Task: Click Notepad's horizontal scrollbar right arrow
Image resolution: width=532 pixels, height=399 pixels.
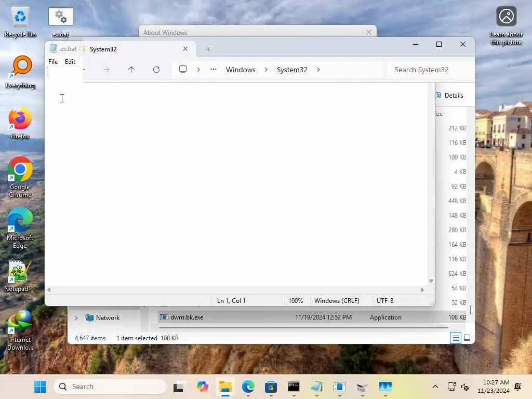Action: 422,290
